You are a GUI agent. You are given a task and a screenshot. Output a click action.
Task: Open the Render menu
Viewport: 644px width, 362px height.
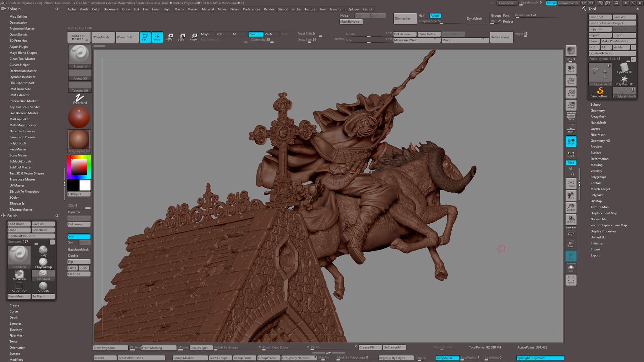[x=269, y=9]
